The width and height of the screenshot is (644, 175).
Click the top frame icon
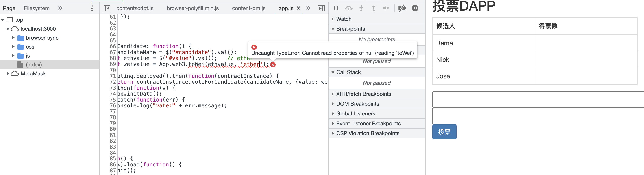coord(10,20)
